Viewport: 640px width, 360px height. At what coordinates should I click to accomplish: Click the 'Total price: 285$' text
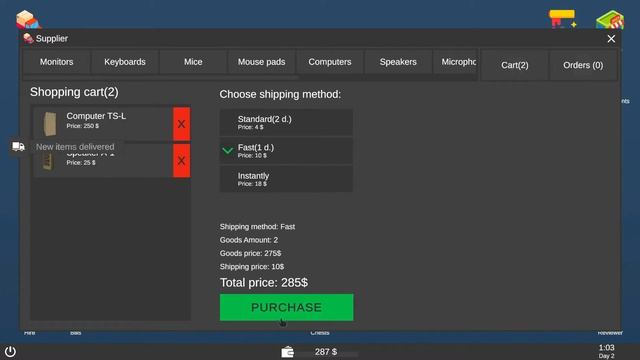click(x=264, y=282)
